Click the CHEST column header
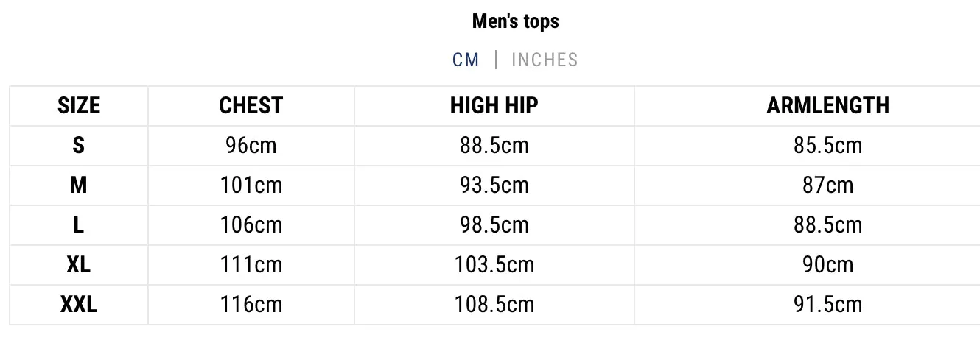 coord(251,105)
